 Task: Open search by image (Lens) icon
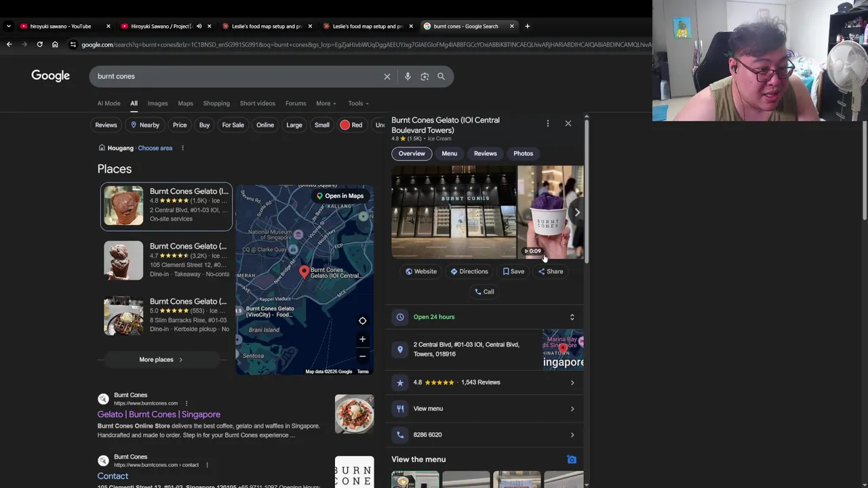(425, 77)
